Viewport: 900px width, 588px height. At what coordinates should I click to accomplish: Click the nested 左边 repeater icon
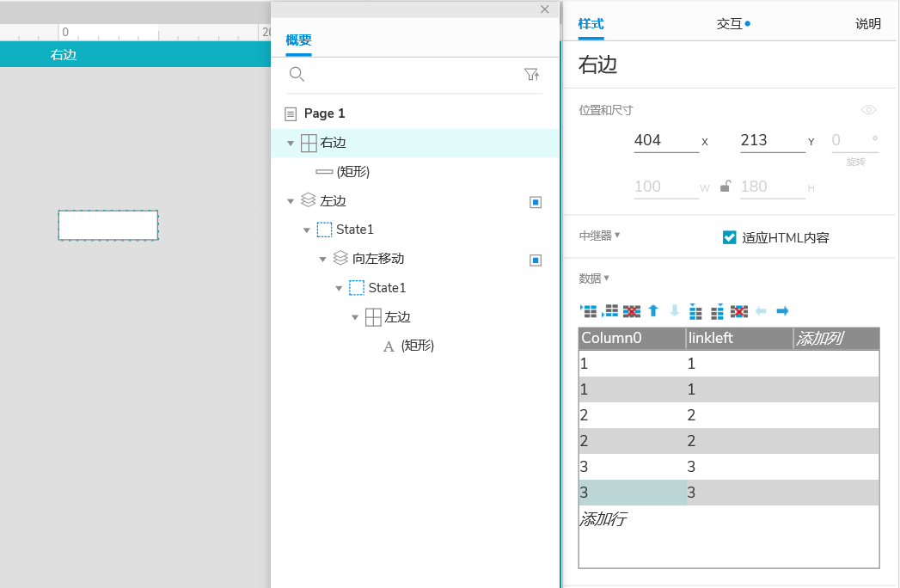pyautogui.click(x=373, y=317)
